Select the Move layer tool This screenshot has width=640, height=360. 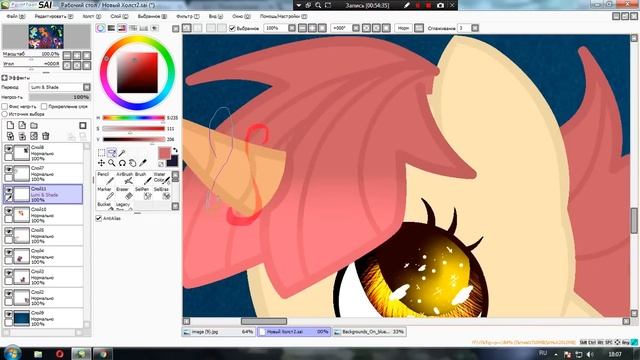[101, 163]
